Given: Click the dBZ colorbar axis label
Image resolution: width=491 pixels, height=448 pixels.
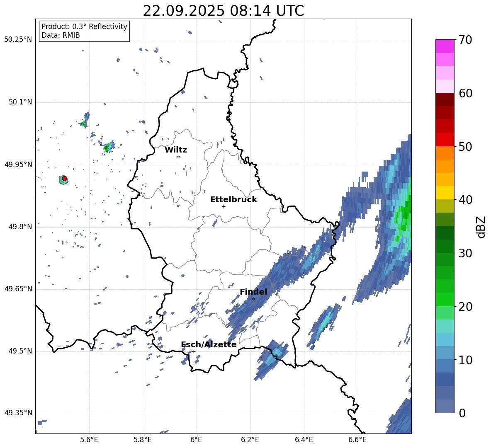Looking at the screenshot, I should pyautogui.click(x=481, y=227).
